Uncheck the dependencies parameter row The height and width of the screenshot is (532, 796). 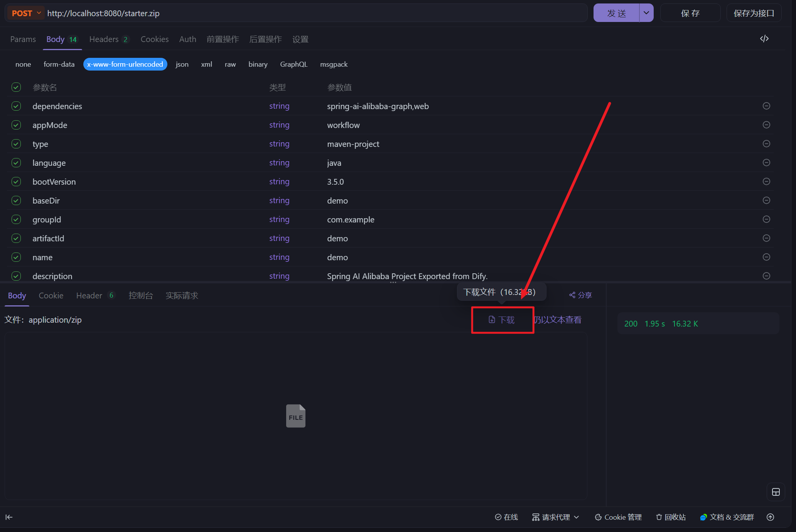[16, 106]
